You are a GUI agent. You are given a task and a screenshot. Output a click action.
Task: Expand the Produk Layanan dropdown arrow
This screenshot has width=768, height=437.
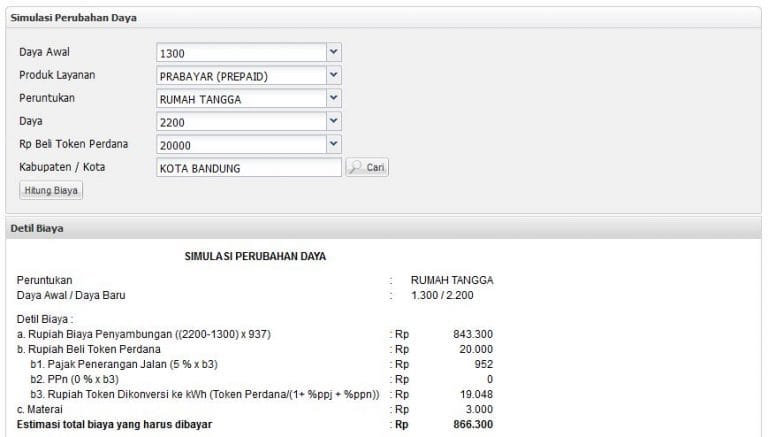pos(334,75)
